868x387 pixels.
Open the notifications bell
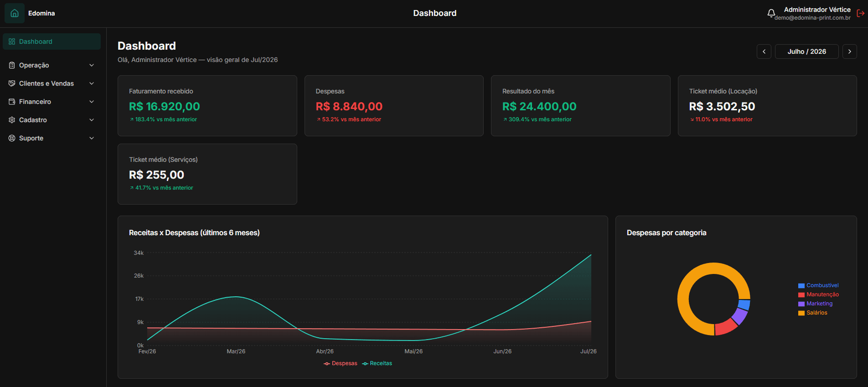coord(771,13)
